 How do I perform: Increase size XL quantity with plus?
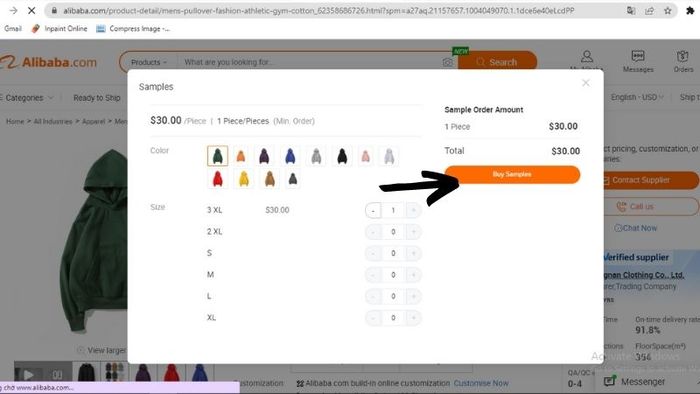pos(413,318)
